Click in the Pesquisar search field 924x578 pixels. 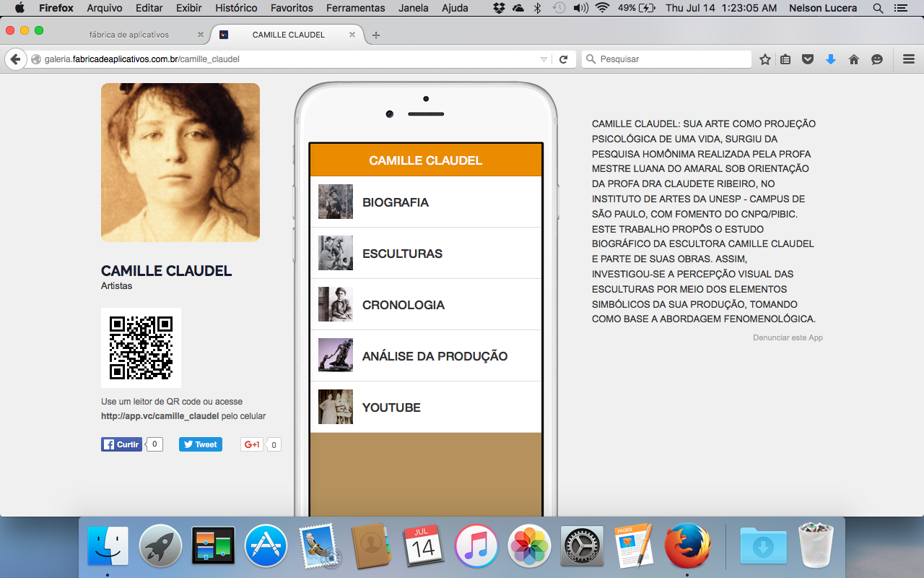(671, 59)
